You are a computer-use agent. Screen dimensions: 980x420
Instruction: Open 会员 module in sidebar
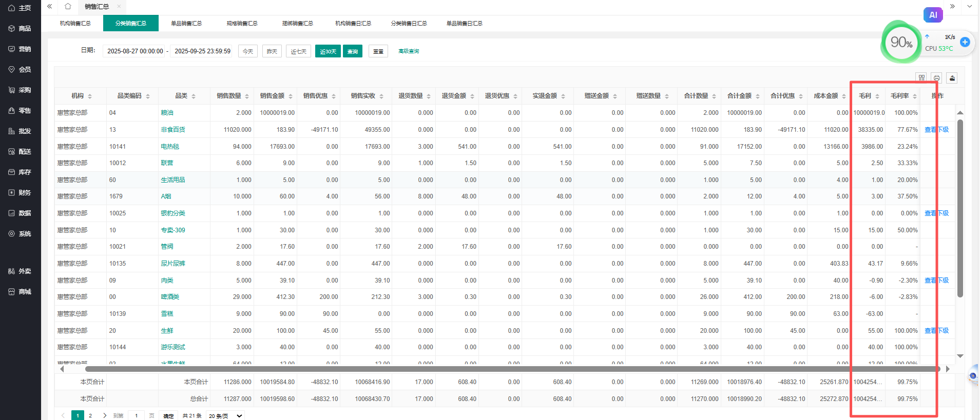(x=20, y=70)
